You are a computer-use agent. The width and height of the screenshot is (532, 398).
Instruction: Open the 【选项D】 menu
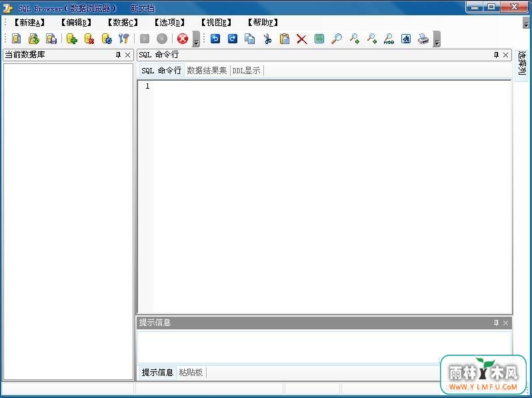(169, 23)
